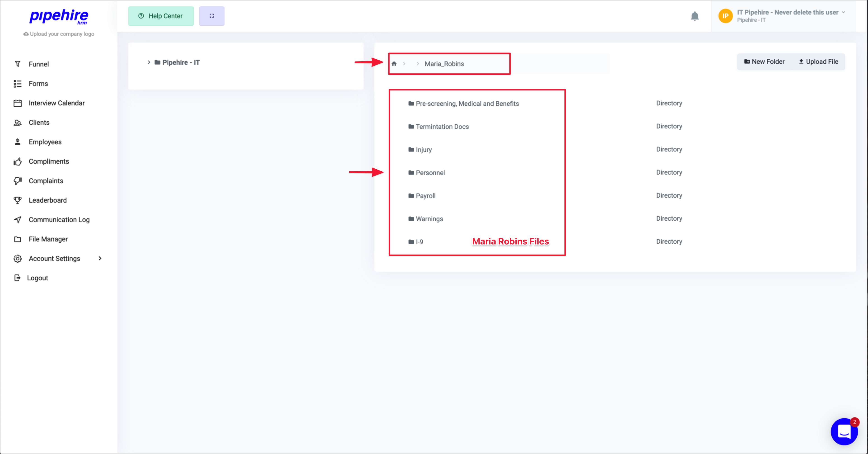
Task: Click the Help Center button
Action: coord(161,16)
